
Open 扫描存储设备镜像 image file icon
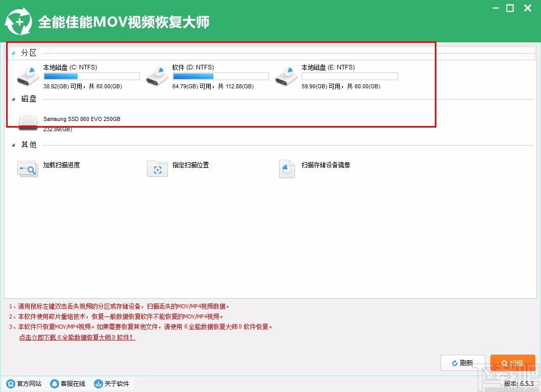(287, 169)
